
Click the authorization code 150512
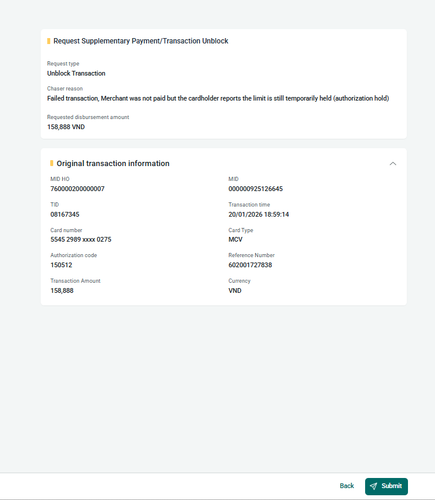point(61,265)
